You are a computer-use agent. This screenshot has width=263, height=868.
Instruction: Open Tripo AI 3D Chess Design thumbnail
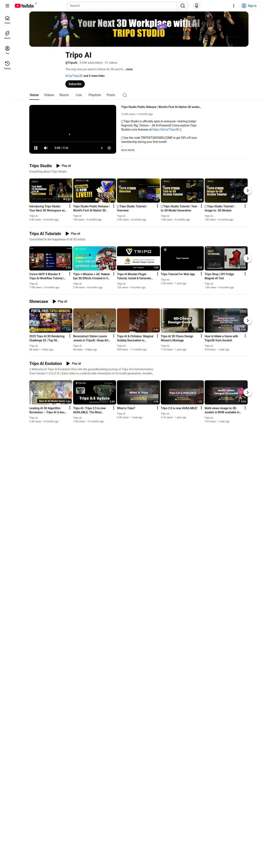[182, 320]
